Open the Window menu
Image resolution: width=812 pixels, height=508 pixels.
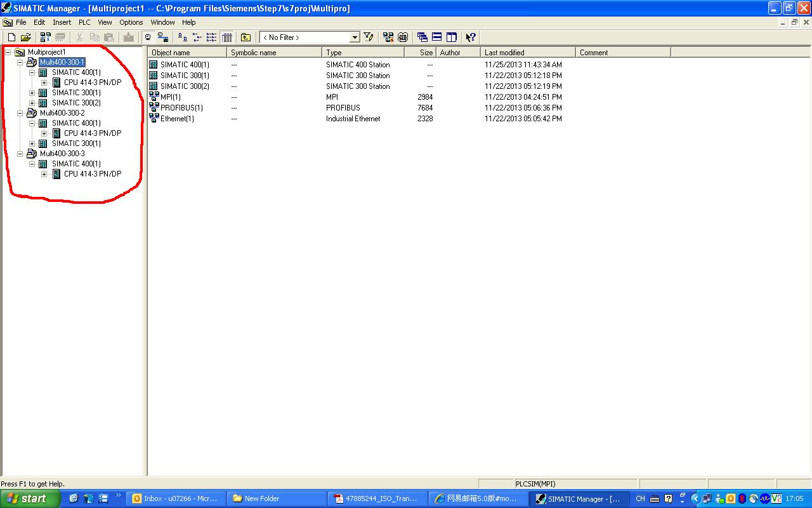click(163, 22)
